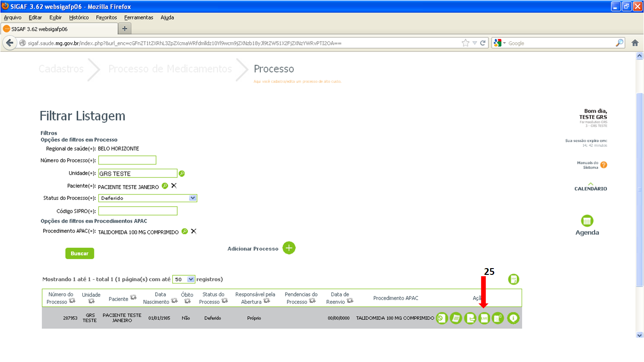
Task: Go to Processo de Medicamentos breadcrumb
Action: (170, 69)
